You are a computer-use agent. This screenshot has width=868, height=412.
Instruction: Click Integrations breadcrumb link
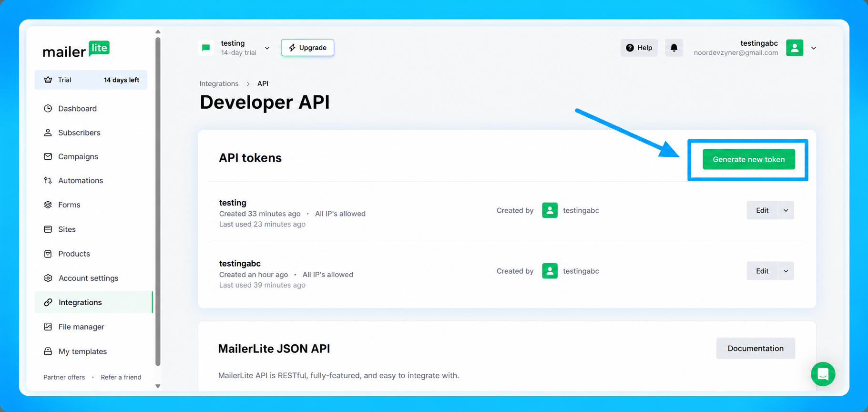(x=219, y=83)
